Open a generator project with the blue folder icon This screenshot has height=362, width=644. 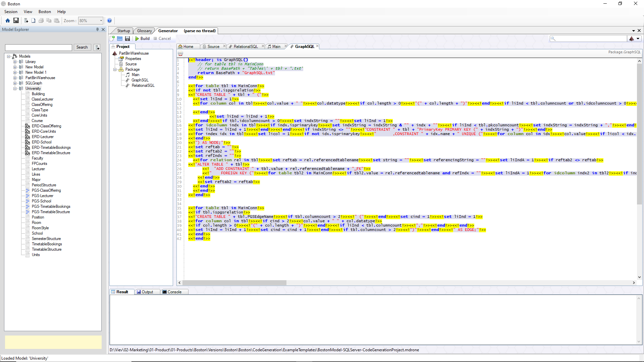click(x=120, y=39)
